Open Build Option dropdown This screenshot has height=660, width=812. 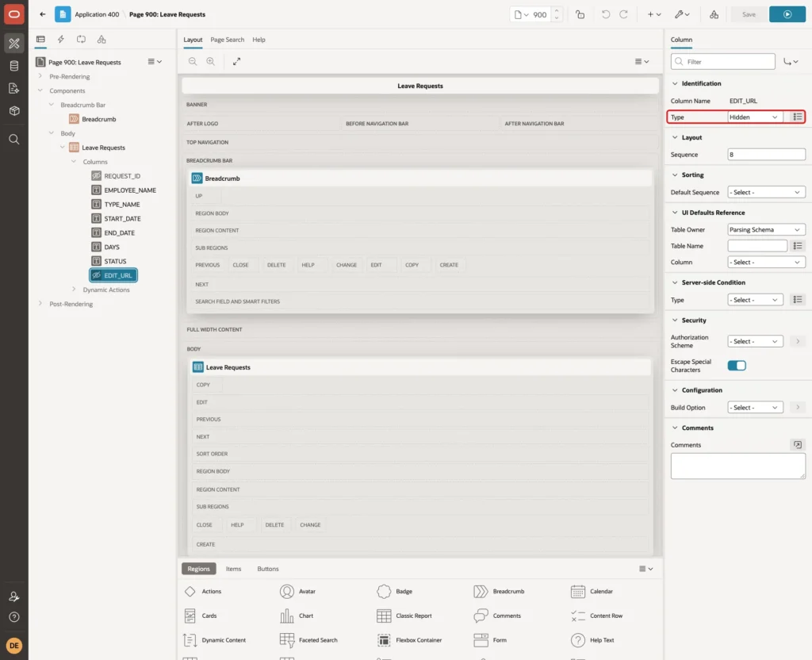pos(755,408)
